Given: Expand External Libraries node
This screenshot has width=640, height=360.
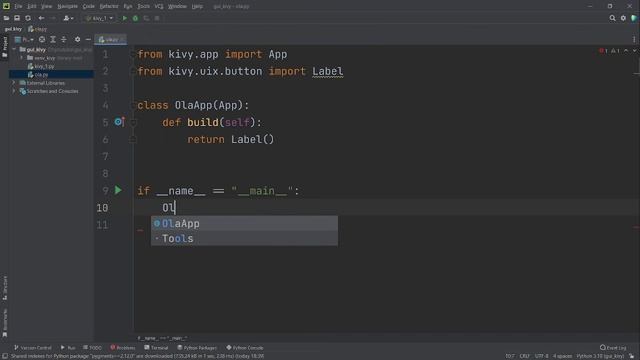Looking at the screenshot, I should [14, 83].
